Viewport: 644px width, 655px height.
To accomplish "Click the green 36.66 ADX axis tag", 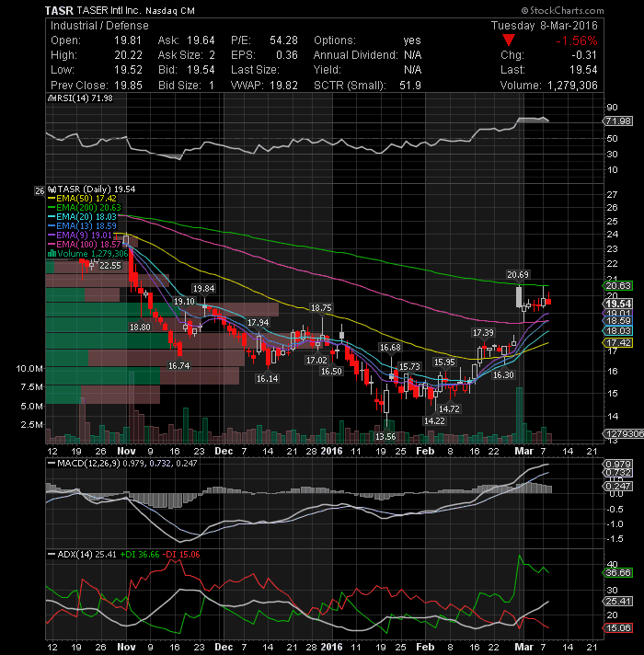I will click(x=618, y=573).
